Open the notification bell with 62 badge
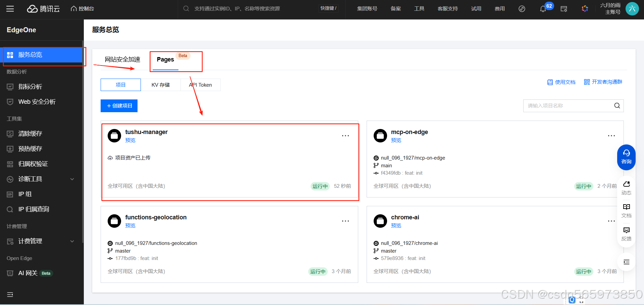 [x=543, y=9]
